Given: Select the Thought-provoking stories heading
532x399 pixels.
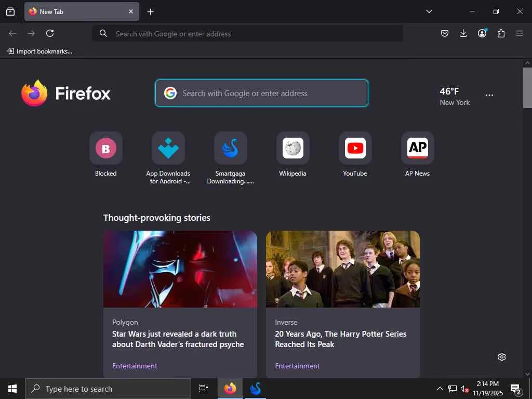Looking at the screenshot, I should tap(157, 218).
